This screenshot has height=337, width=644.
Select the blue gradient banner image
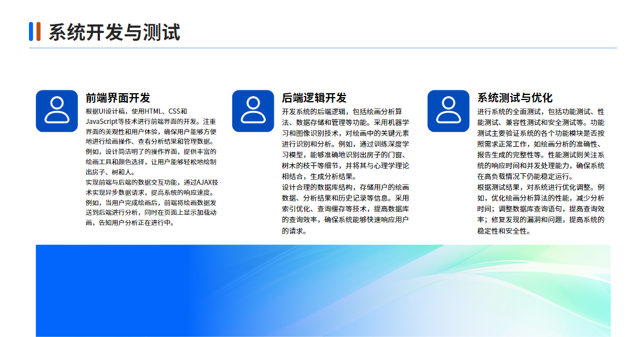point(323,290)
